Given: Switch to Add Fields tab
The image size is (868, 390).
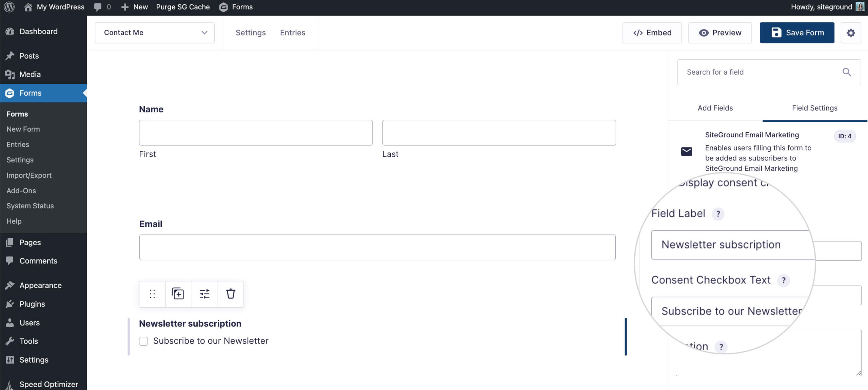Looking at the screenshot, I should 715,108.
